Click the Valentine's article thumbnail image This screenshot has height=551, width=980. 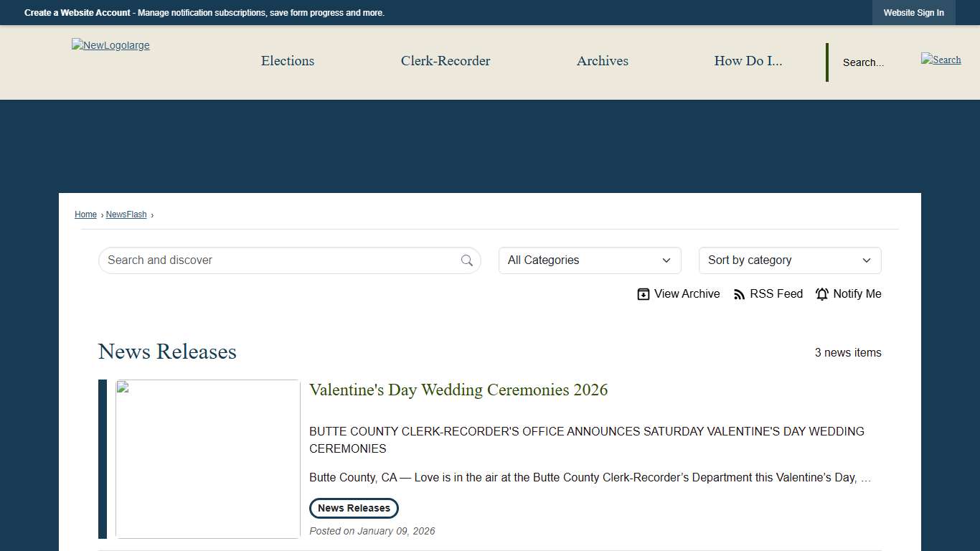coord(207,458)
